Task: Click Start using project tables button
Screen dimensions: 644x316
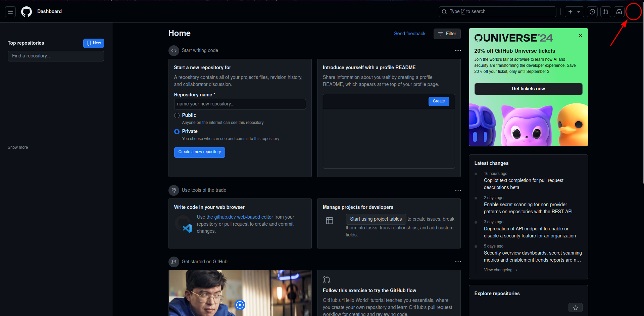Action: 376,219
